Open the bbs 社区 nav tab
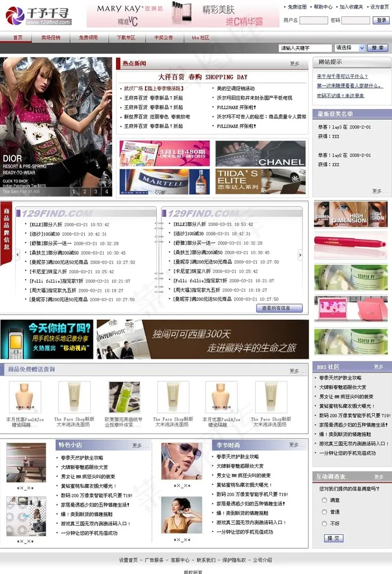 tap(200, 38)
